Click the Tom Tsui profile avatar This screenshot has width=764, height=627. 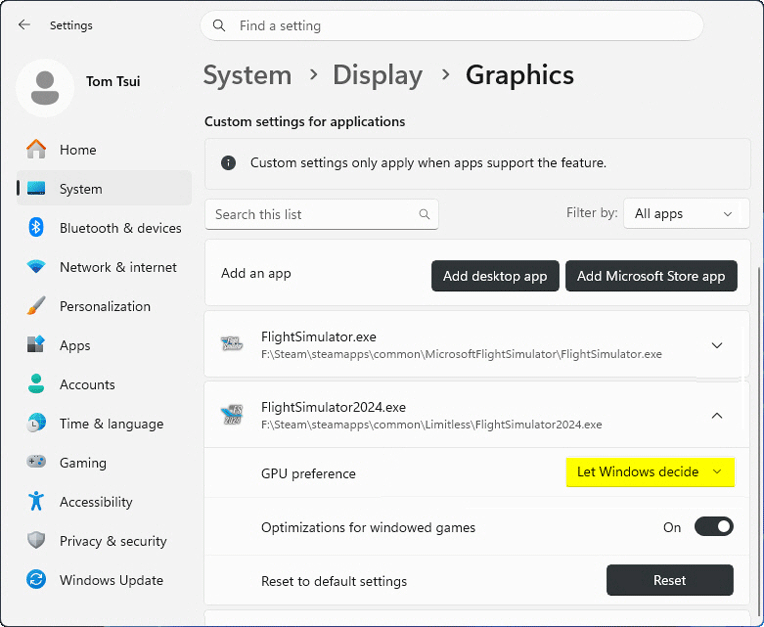tap(45, 88)
